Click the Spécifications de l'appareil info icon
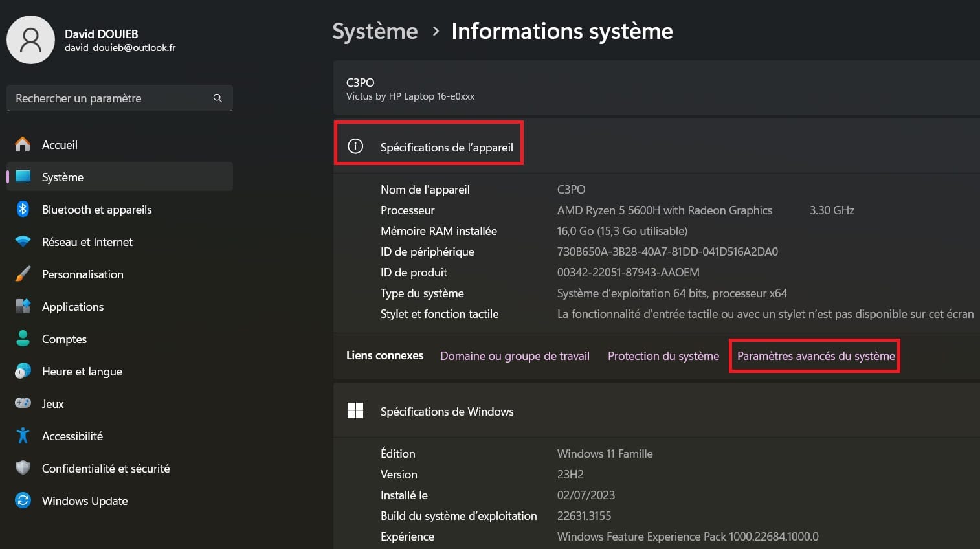Image resolution: width=980 pixels, height=549 pixels. pos(355,146)
